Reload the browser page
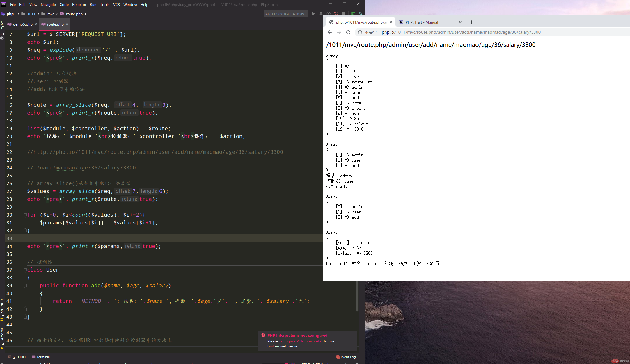This screenshot has height=364, width=630. pos(348,32)
